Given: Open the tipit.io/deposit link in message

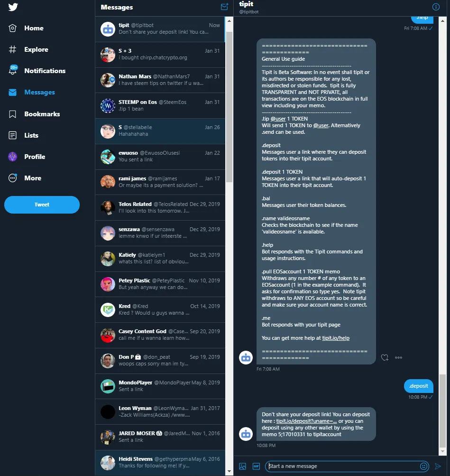Looking at the screenshot, I should point(306,421).
